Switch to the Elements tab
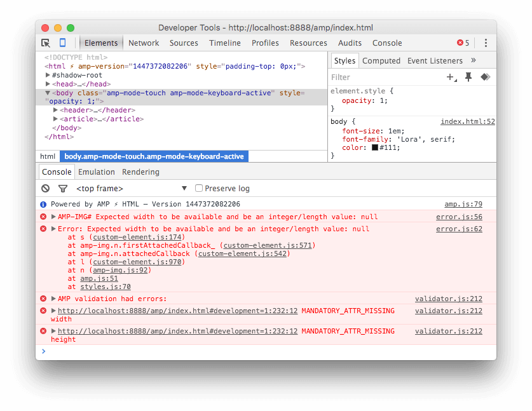The width and height of the screenshot is (532, 411). [x=101, y=43]
